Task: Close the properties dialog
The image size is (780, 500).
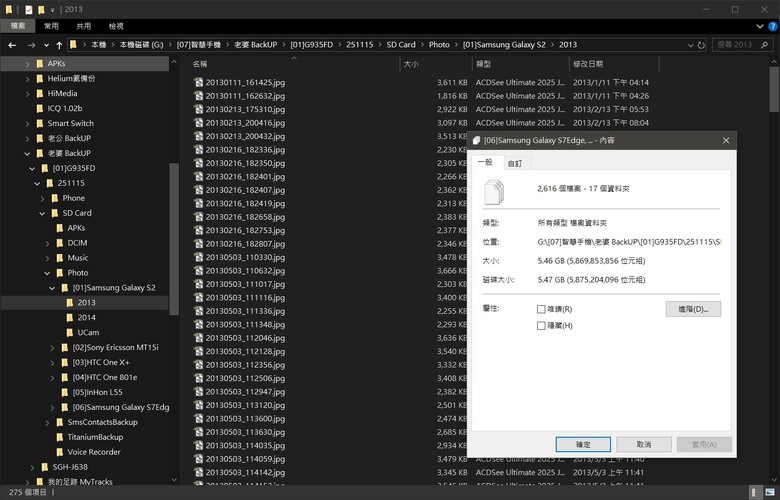Action: coord(726,141)
